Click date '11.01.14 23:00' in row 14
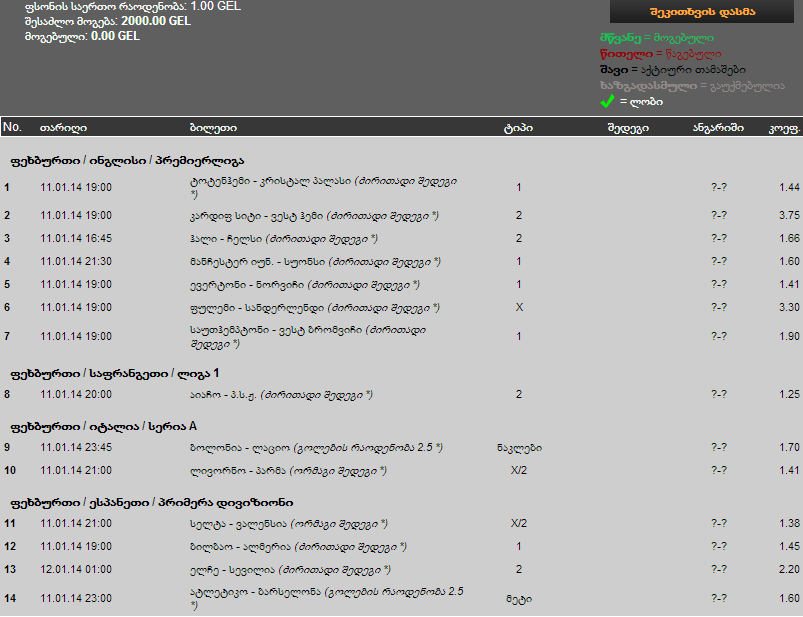This screenshot has height=617, width=803. tap(76, 598)
